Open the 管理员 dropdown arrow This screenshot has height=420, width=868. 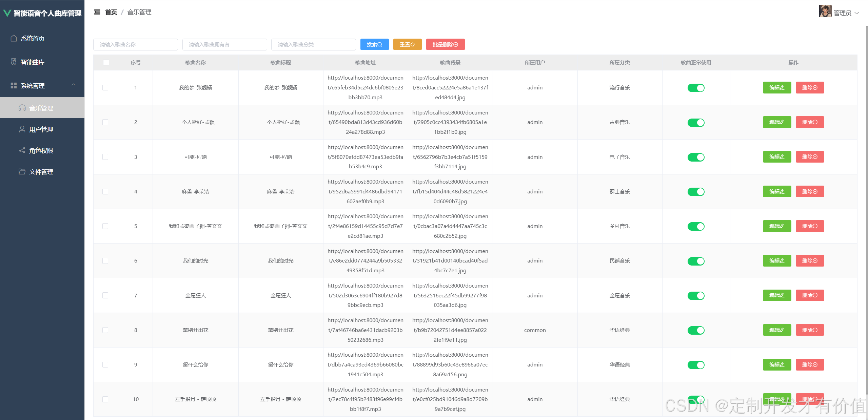tap(857, 13)
